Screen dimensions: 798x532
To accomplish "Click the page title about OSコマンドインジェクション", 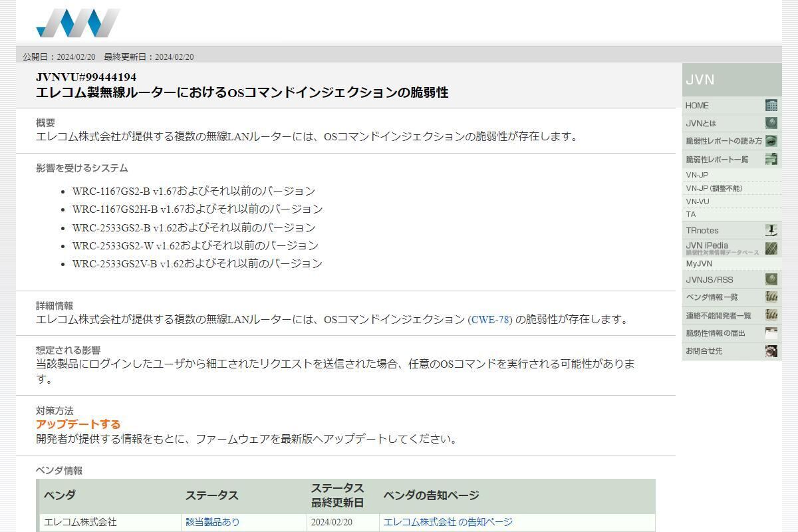I will [242, 92].
